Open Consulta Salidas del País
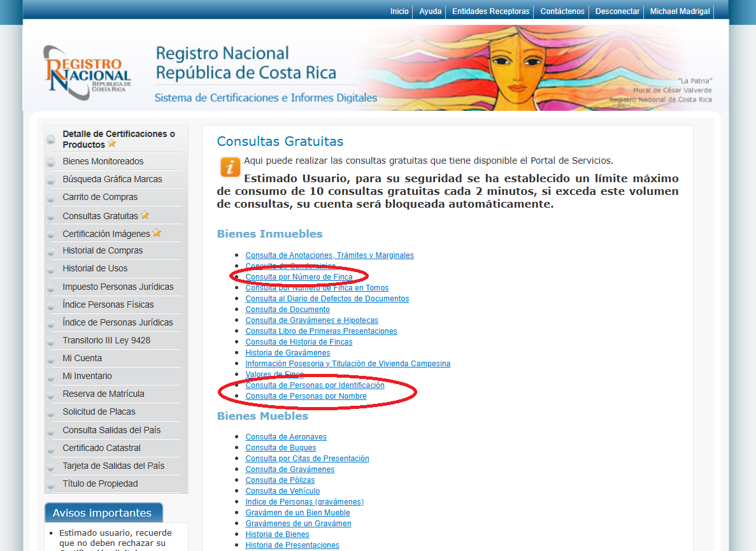756x551 pixels. pyautogui.click(x=111, y=429)
